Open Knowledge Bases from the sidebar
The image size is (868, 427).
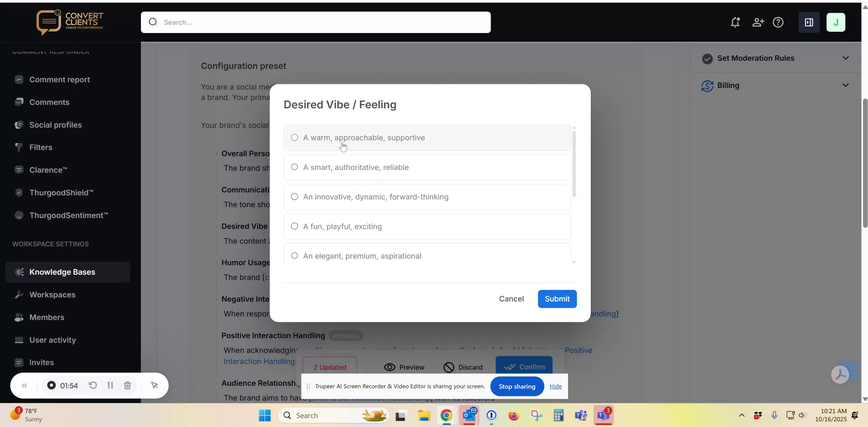(x=62, y=272)
